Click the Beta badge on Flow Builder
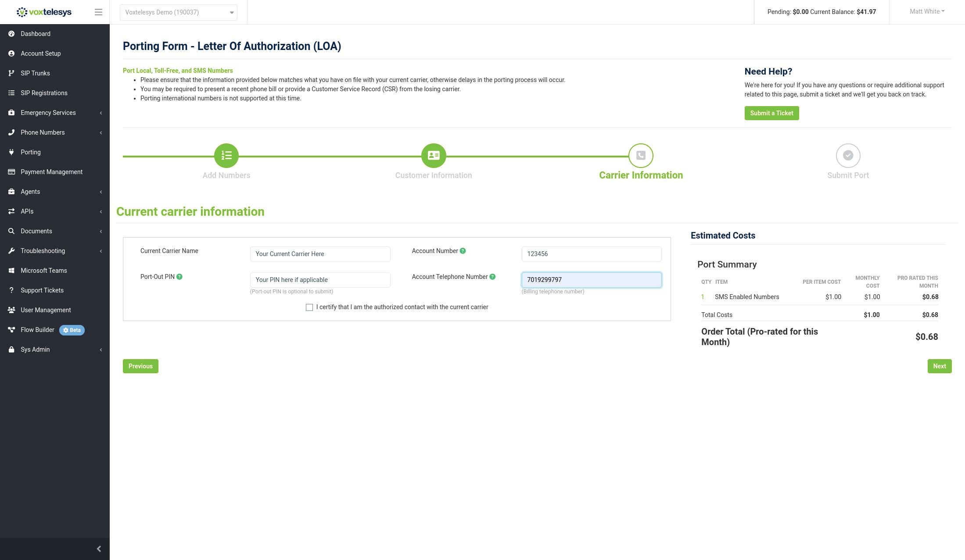965x560 pixels. pyautogui.click(x=72, y=330)
